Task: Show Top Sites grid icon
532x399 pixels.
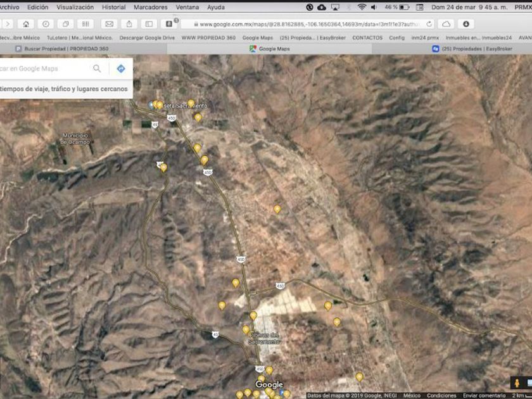Action: tap(85, 24)
